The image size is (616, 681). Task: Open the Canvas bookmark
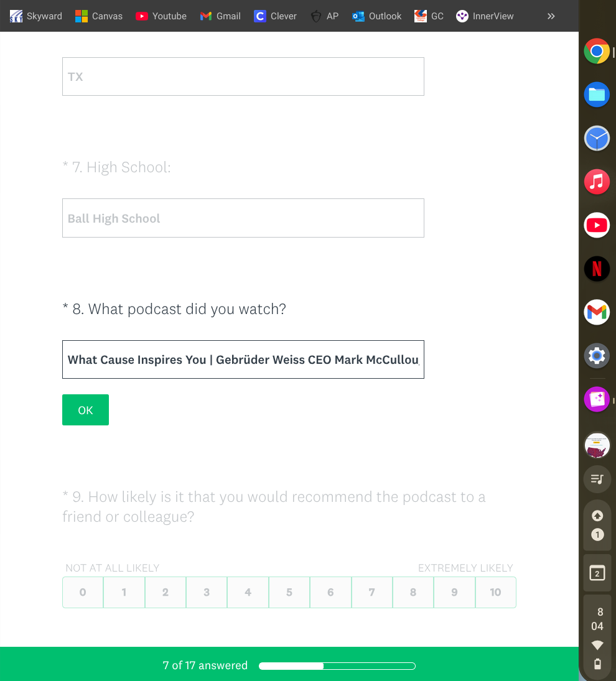[x=99, y=16]
